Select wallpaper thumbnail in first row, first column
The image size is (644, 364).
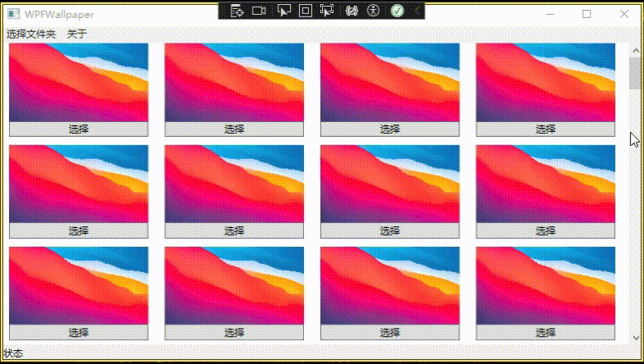pos(79,83)
